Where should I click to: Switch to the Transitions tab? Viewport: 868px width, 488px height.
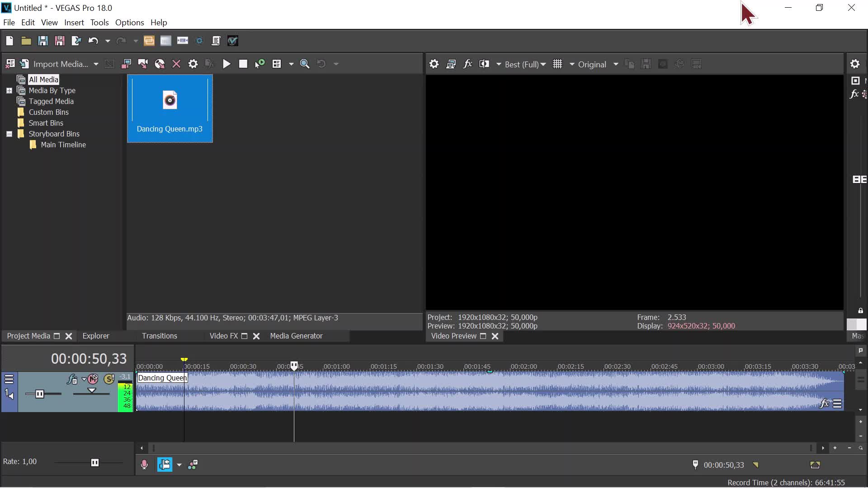click(x=159, y=336)
